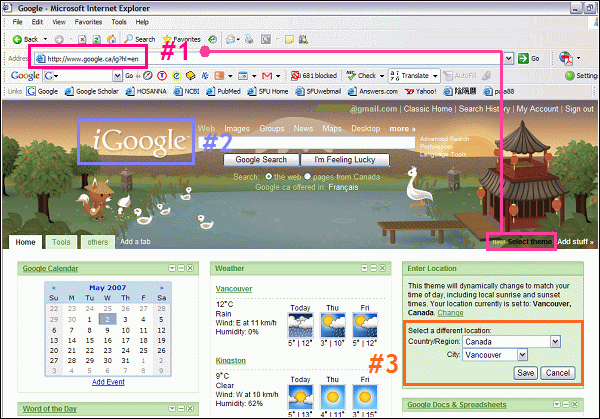The height and width of the screenshot is (419, 600).
Task: Open the Tools menu
Action: click(x=119, y=22)
